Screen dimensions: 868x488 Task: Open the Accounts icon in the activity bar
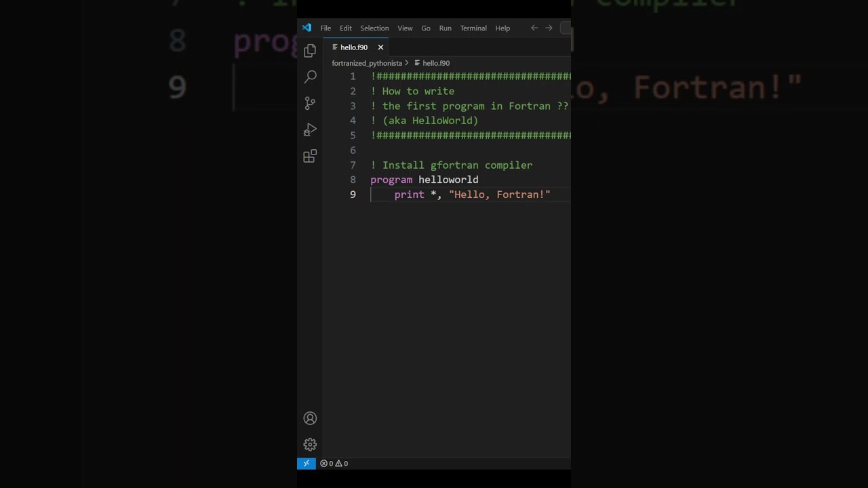click(310, 418)
